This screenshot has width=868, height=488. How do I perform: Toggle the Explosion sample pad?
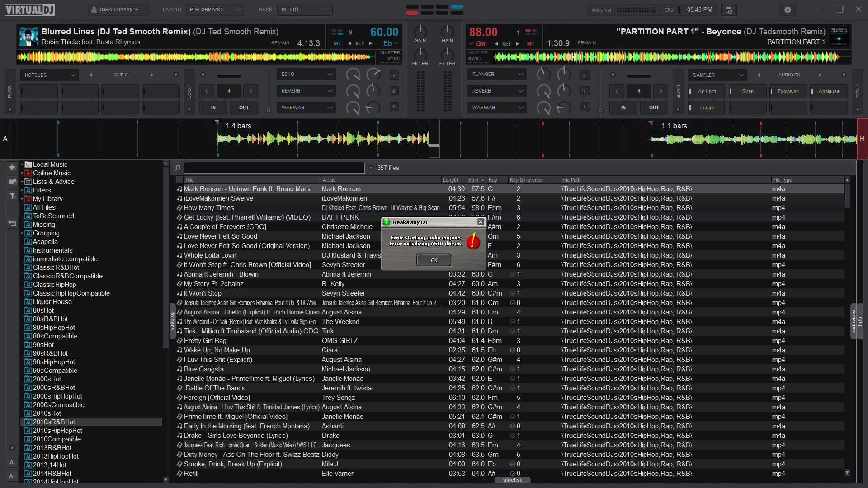click(x=788, y=91)
